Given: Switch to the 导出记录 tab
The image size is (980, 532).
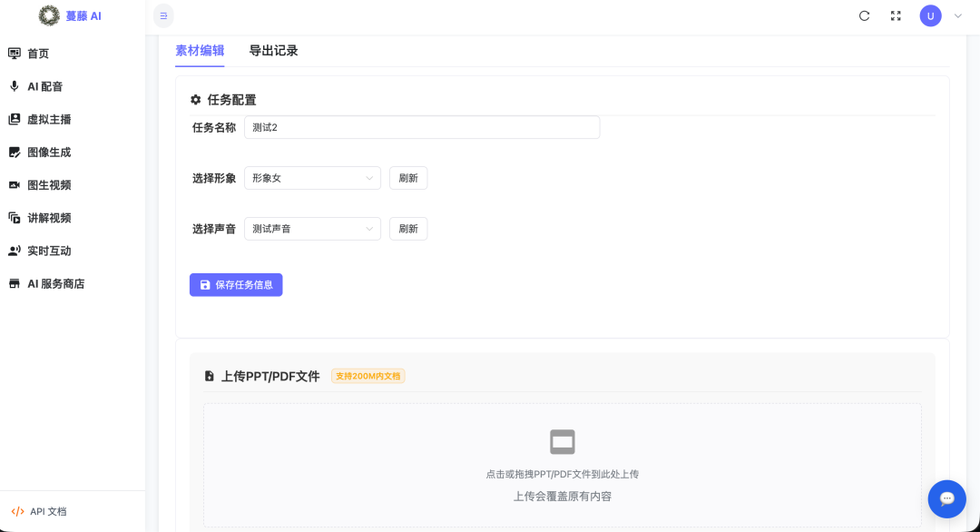Looking at the screenshot, I should tap(274, 51).
